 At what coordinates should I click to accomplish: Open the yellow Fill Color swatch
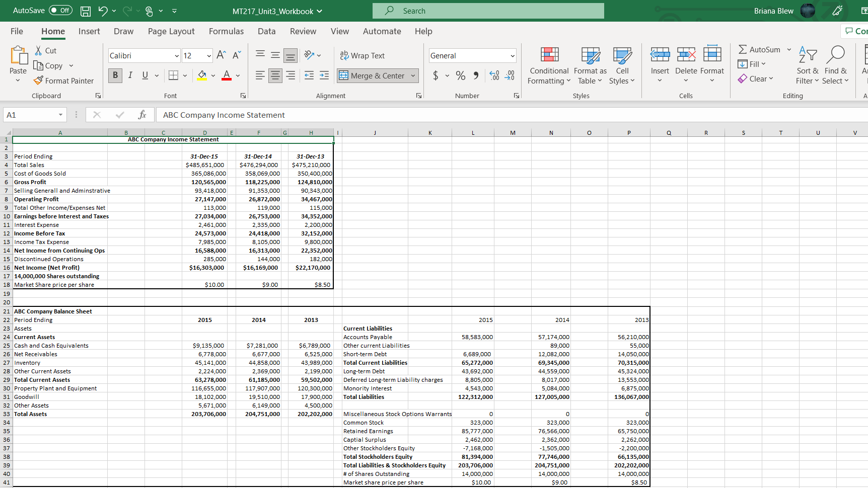tap(202, 75)
